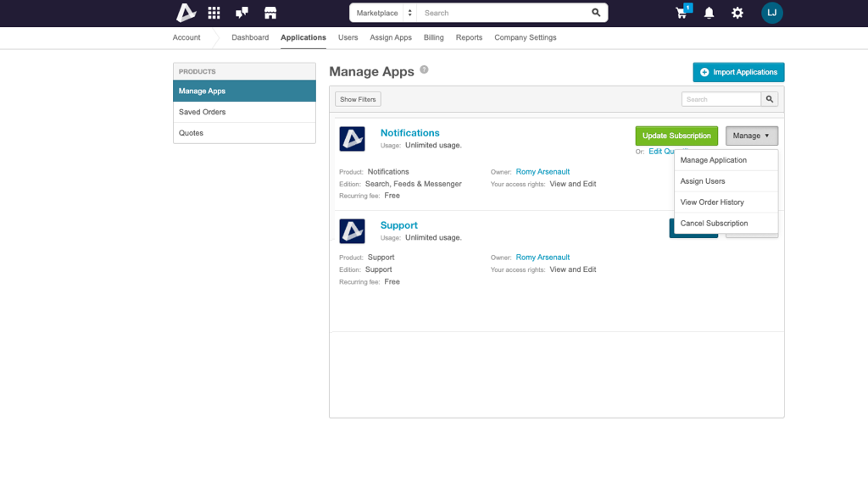Open Romy Arsenault owner link for Support
This screenshot has width=868, height=488.
coord(542,258)
